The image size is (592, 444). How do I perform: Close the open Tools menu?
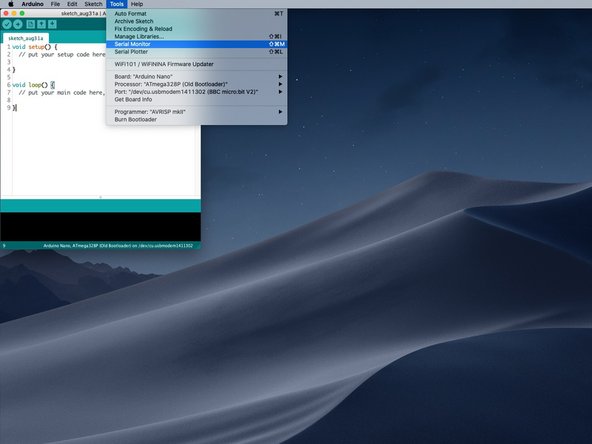pyautogui.click(x=117, y=4)
